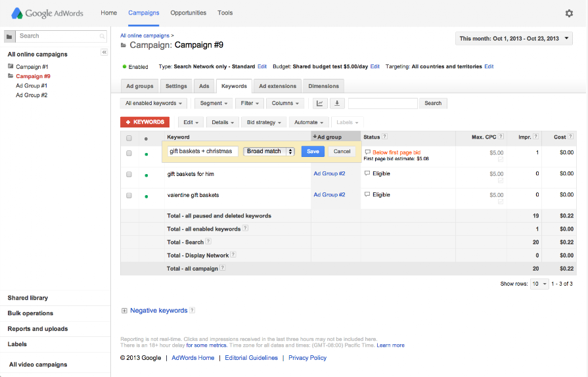The width and height of the screenshot is (588, 377).
Task: Open the date range dropdown
Action: pos(514,39)
